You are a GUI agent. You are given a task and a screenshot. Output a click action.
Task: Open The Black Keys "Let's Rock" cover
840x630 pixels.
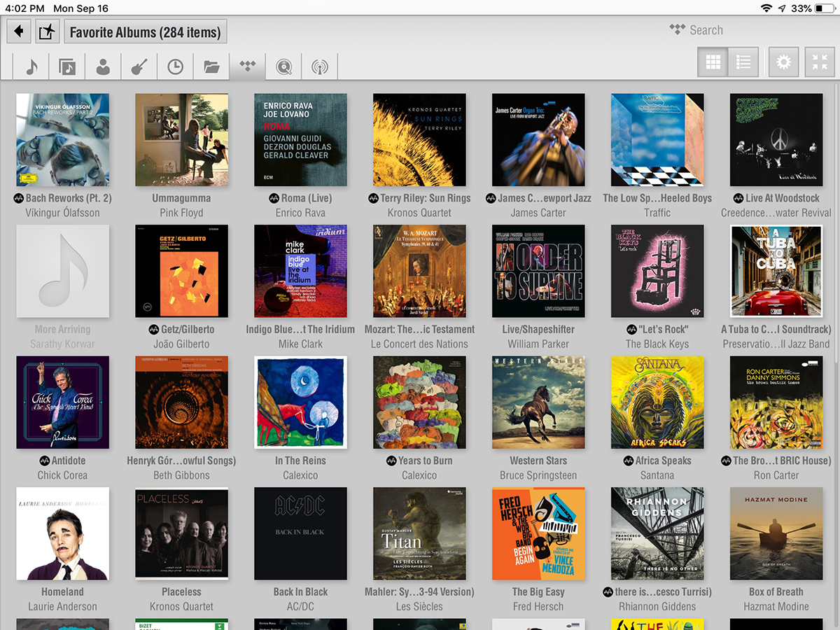(x=657, y=271)
